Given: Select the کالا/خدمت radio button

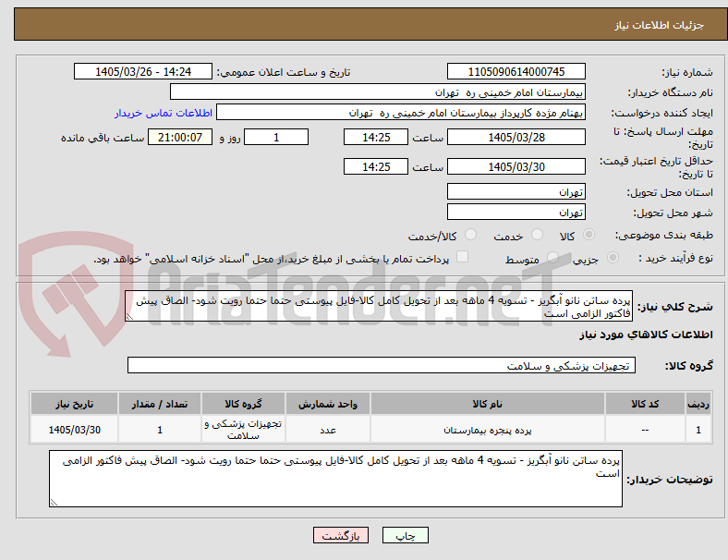Looking at the screenshot, I should pos(471,235).
